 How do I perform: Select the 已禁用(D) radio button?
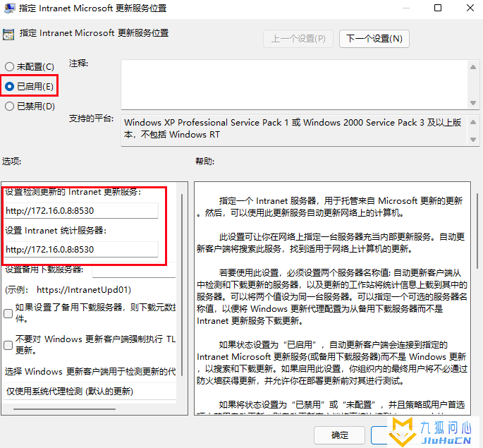point(30,106)
